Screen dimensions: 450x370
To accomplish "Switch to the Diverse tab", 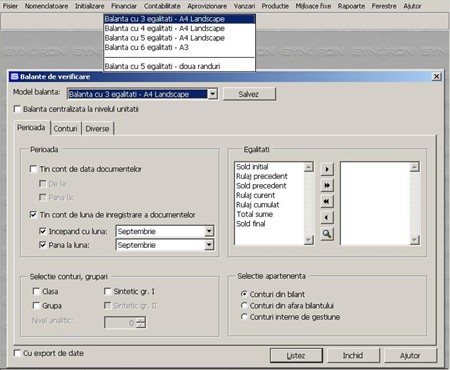I will click(97, 129).
